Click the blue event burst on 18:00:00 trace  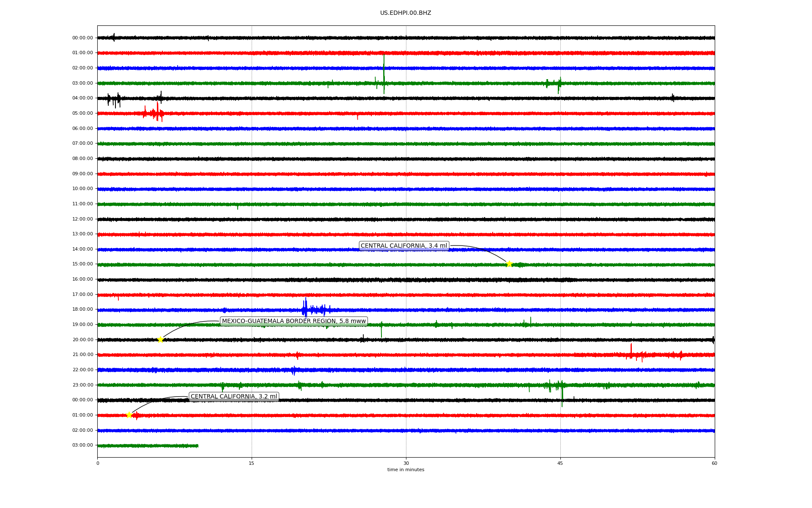[x=306, y=309]
